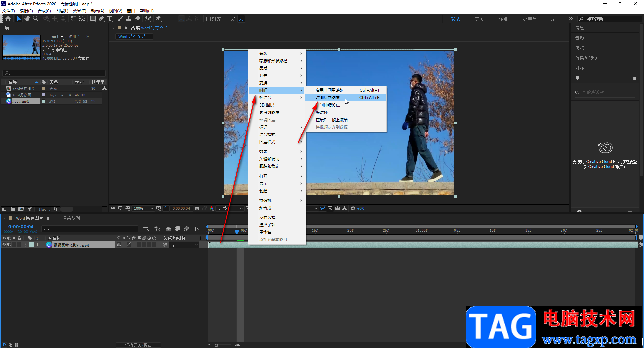644x348 pixels.
Task: Click the new folder icon in Project panel
Action: 13,209
